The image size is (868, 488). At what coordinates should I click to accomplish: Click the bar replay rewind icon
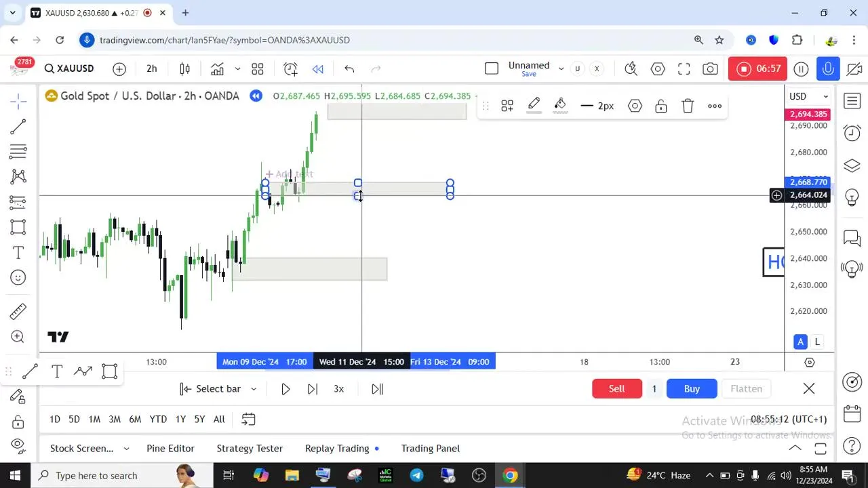tap(317, 68)
